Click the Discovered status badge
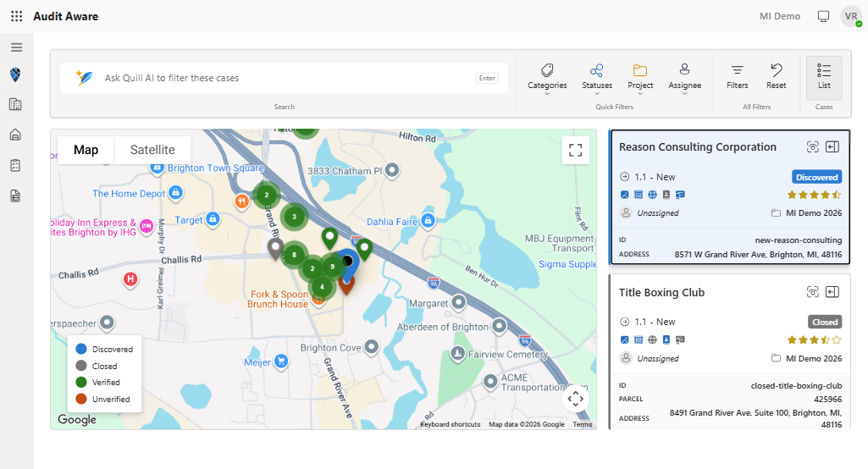 [x=816, y=177]
